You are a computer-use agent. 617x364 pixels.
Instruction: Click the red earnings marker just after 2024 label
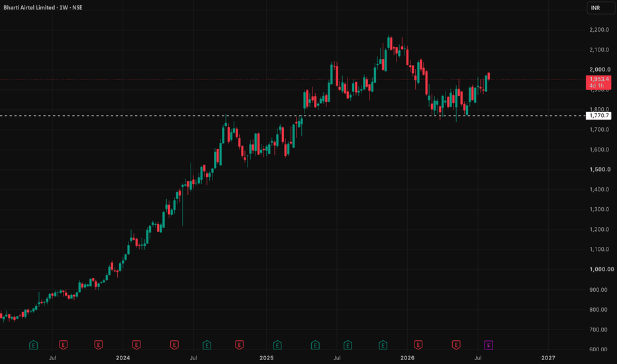pos(136,345)
